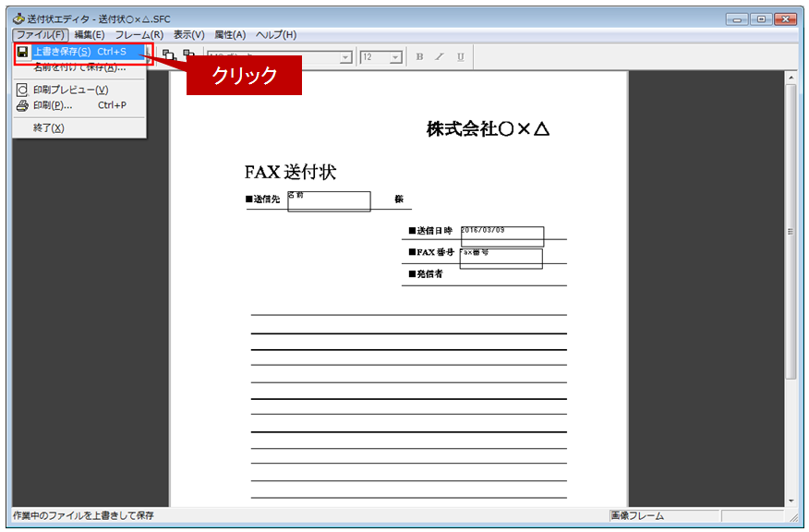Image resolution: width=809 pixels, height=532 pixels.
Task: Close the 送付状エディタ window
Action: click(785, 19)
